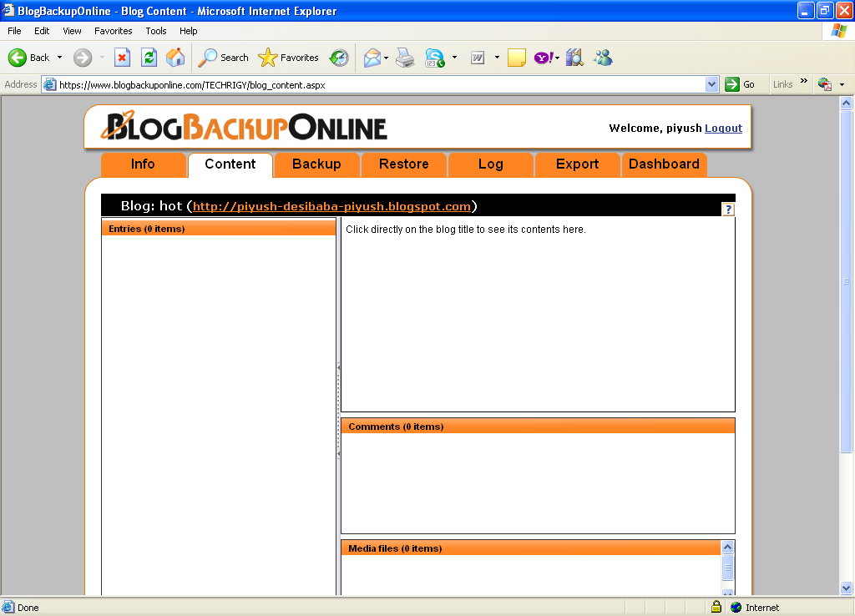The width and height of the screenshot is (855, 616).
Task: Click the Refresh page icon
Action: tap(149, 58)
